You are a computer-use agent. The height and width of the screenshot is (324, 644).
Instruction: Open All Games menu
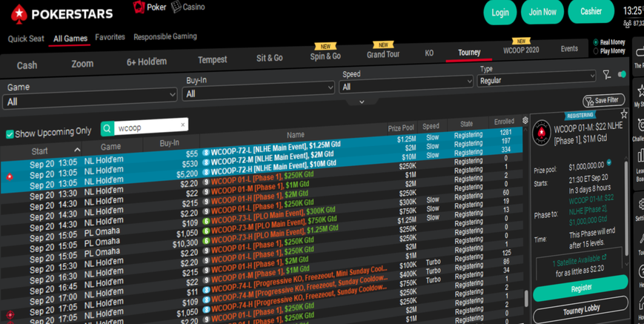coord(70,39)
